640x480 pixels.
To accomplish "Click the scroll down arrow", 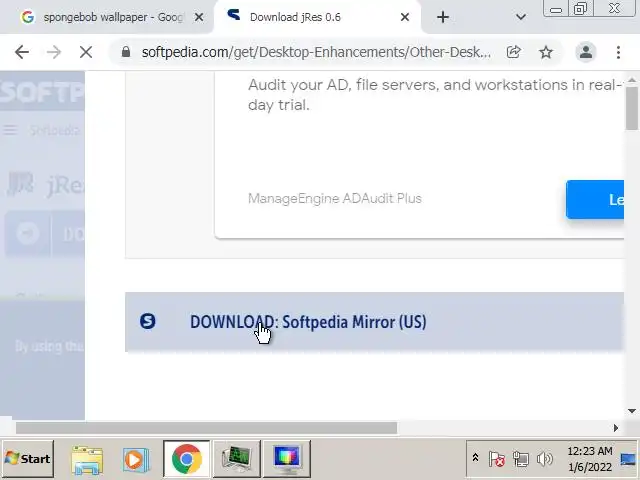I will (x=632, y=411).
